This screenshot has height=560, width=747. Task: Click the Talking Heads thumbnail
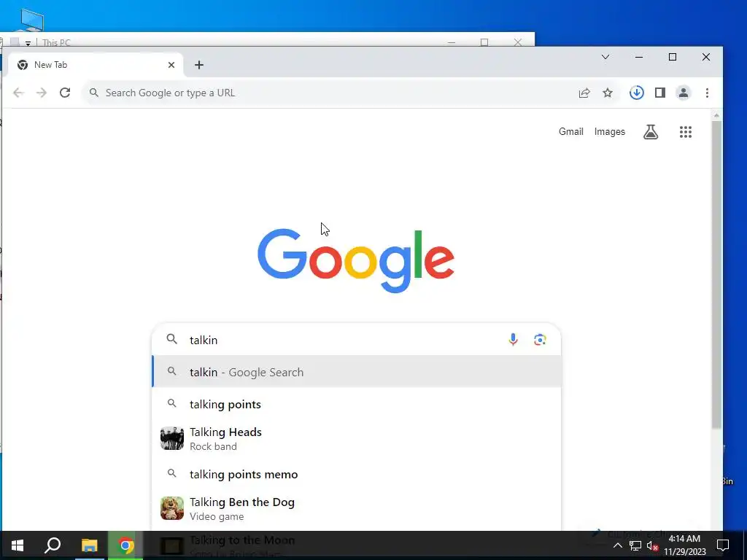[172, 438]
